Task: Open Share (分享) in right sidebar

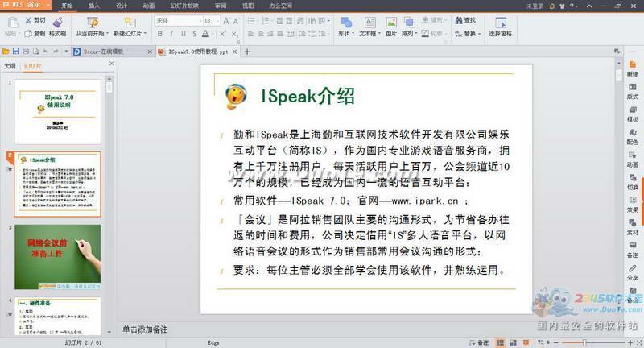Action: click(633, 272)
